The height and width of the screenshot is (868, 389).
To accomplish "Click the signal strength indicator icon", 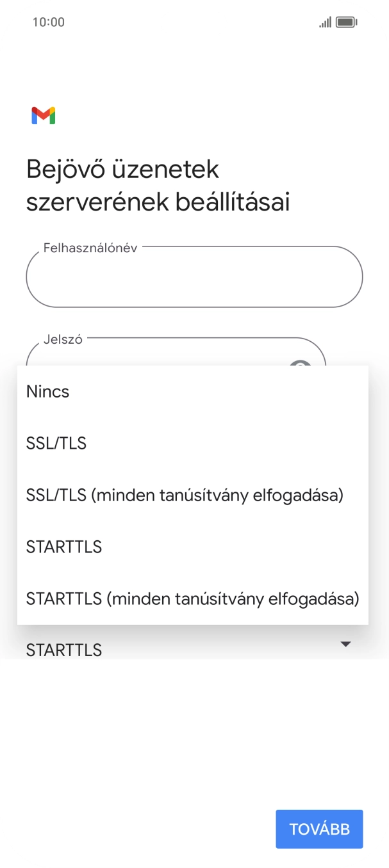I will (324, 21).
